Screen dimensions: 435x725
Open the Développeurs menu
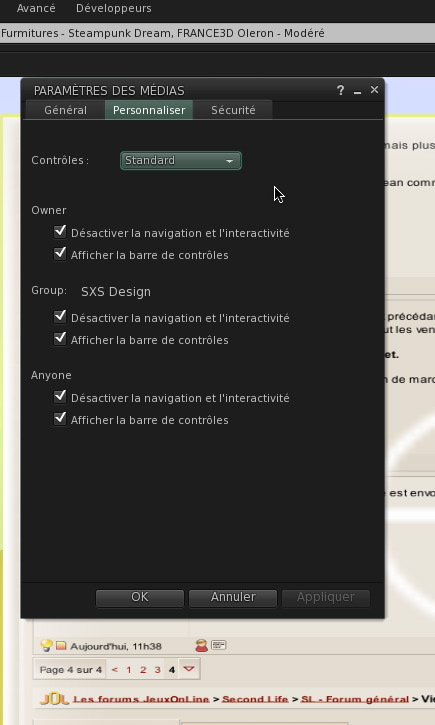[114, 8]
